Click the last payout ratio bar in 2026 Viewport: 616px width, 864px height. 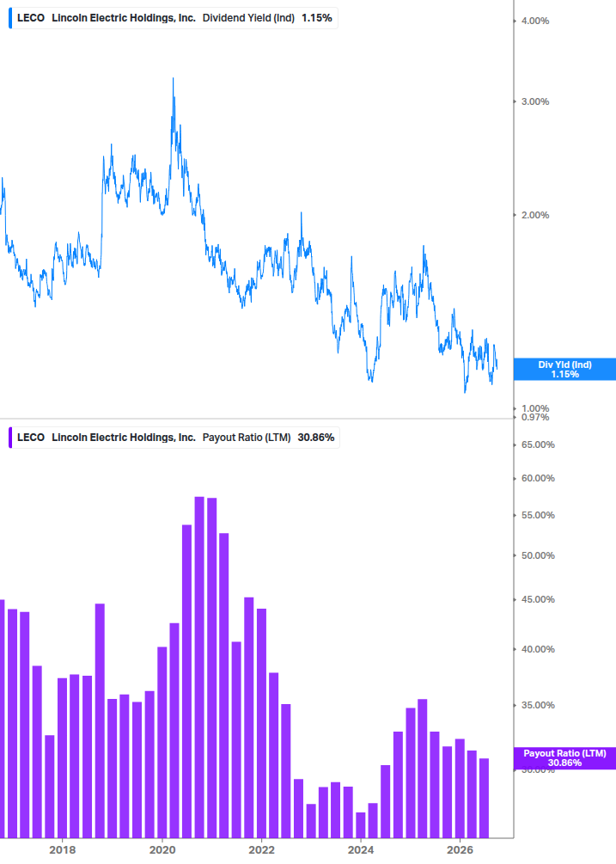(x=484, y=798)
